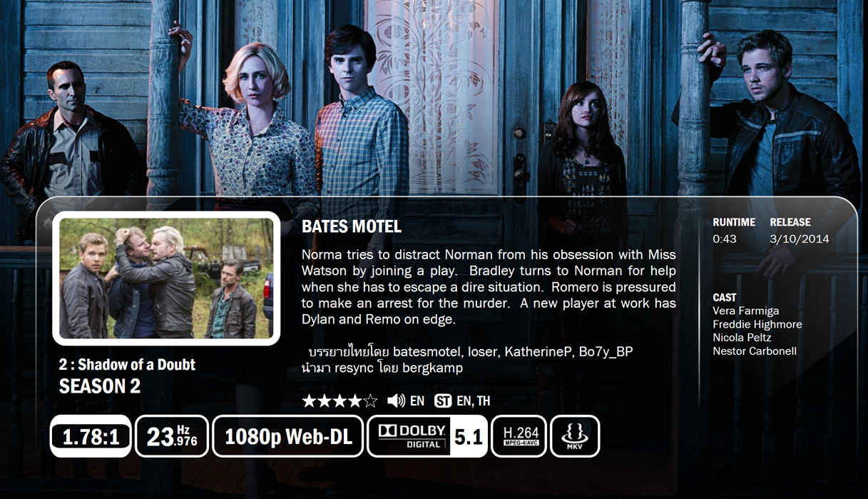Open the episode thumbnail image
Viewport: 868px width, 499px height.
click(x=166, y=278)
